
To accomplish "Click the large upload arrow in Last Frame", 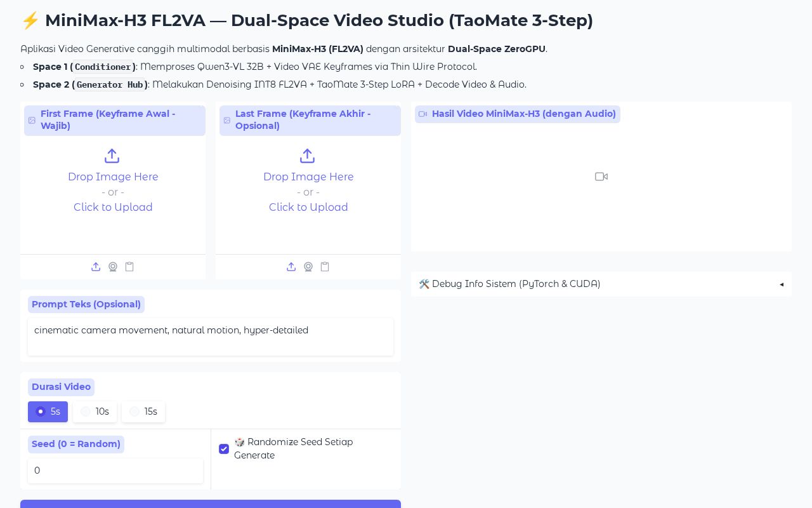I will 308,156.
